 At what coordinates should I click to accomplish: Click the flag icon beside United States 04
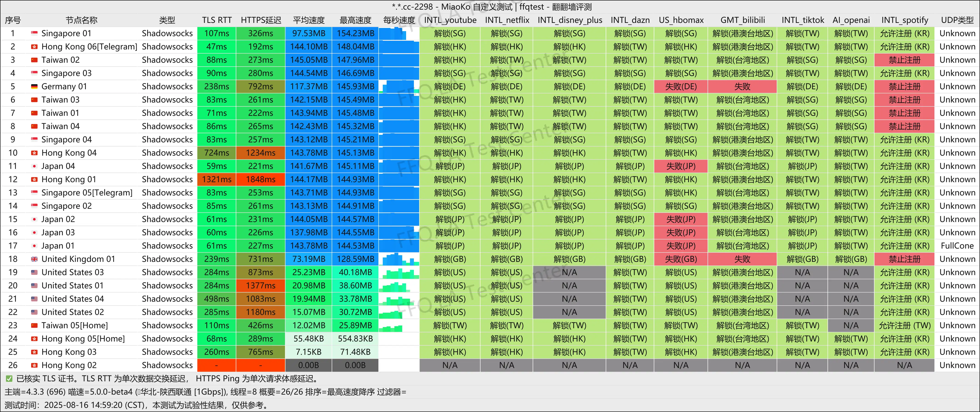tap(34, 299)
